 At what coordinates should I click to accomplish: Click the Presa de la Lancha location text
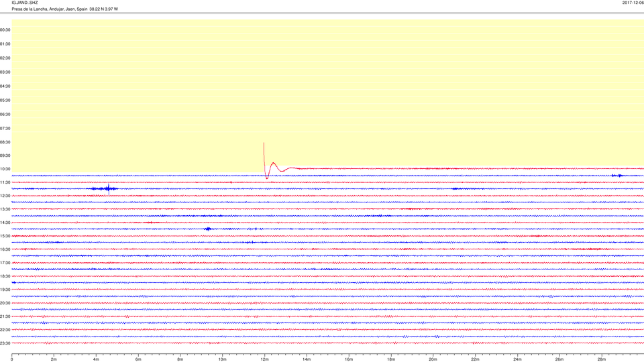click(x=64, y=9)
